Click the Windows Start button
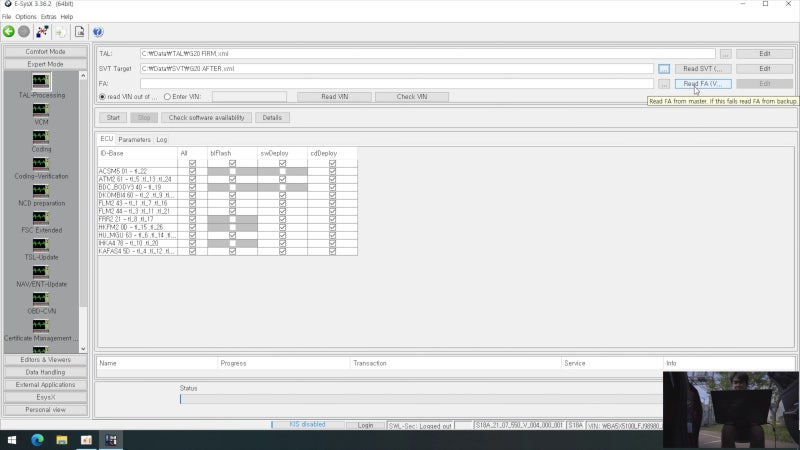 pyautogui.click(x=12, y=440)
